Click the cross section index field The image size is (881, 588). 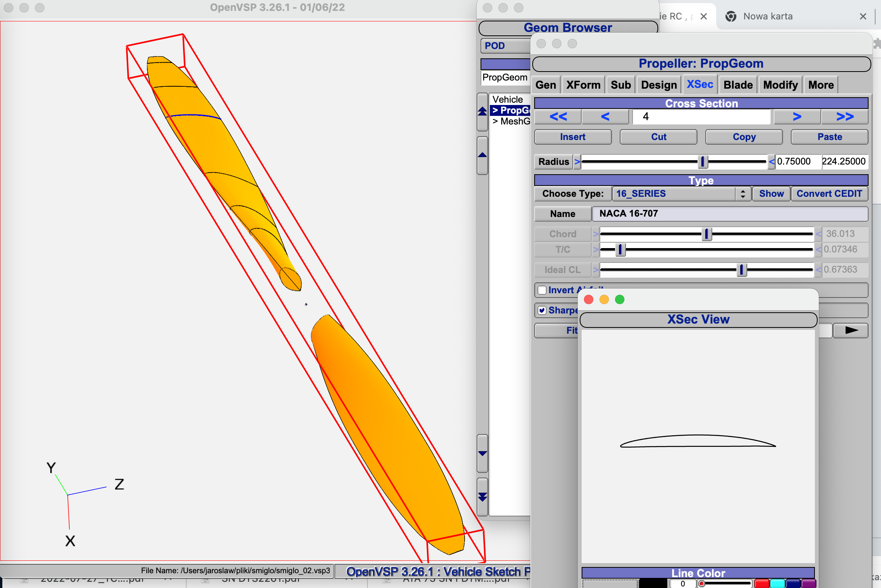701,117
